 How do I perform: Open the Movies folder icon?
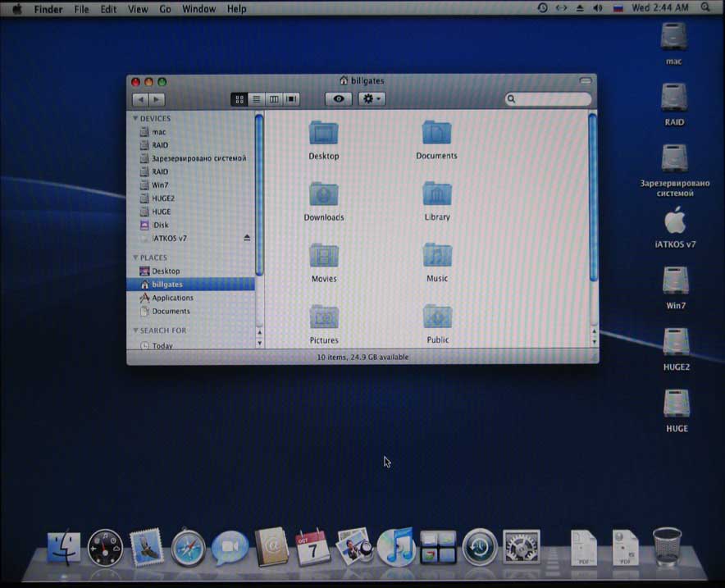(324, 256)
